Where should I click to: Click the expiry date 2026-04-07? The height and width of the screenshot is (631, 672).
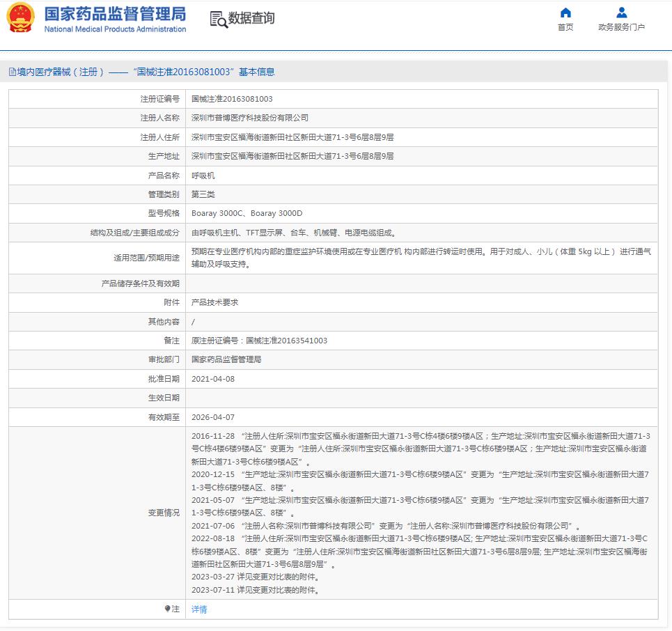tap(213, 417)
